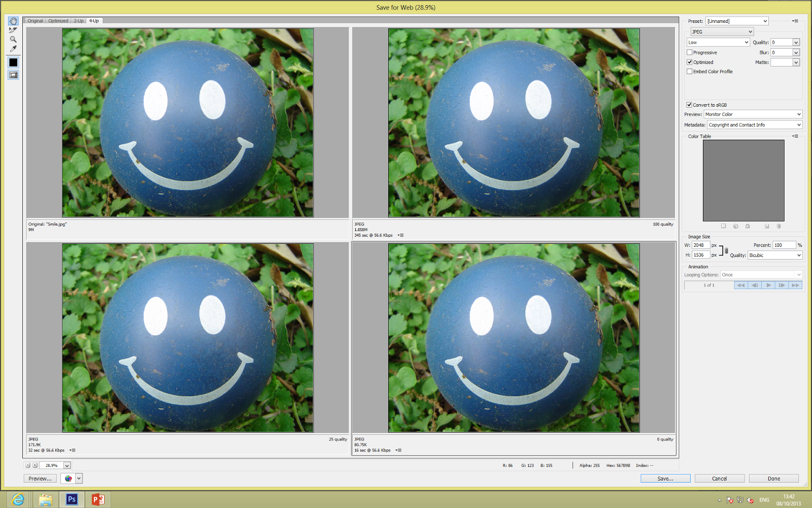The image size is (812, 508).
Task: Select the Hand tool
Action: pyautogui.click(x=13, y=21)
